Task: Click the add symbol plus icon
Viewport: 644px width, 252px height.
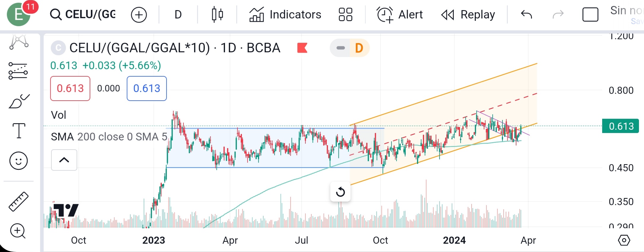Action: pyautogui.click(x=139, y=15)
